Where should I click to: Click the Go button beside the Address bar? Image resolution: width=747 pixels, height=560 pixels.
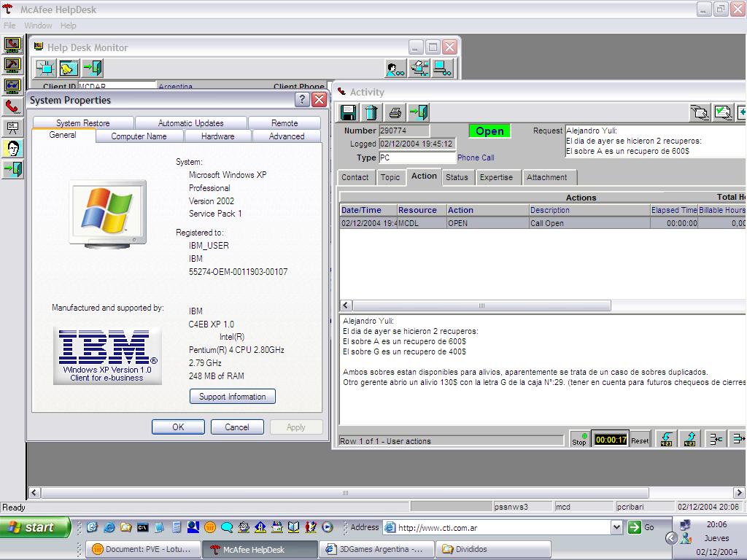[x=641, y=527]
